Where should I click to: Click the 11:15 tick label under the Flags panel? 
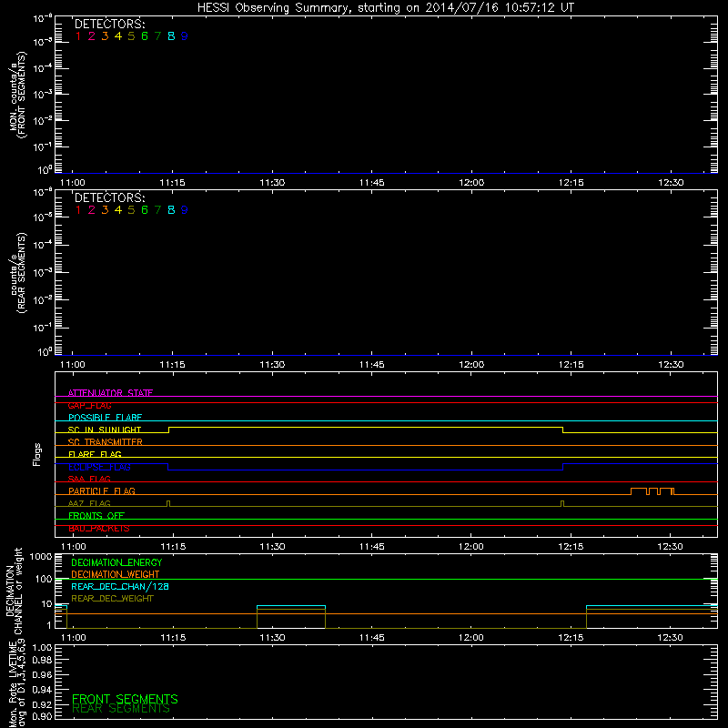click(x=173, y=547)
